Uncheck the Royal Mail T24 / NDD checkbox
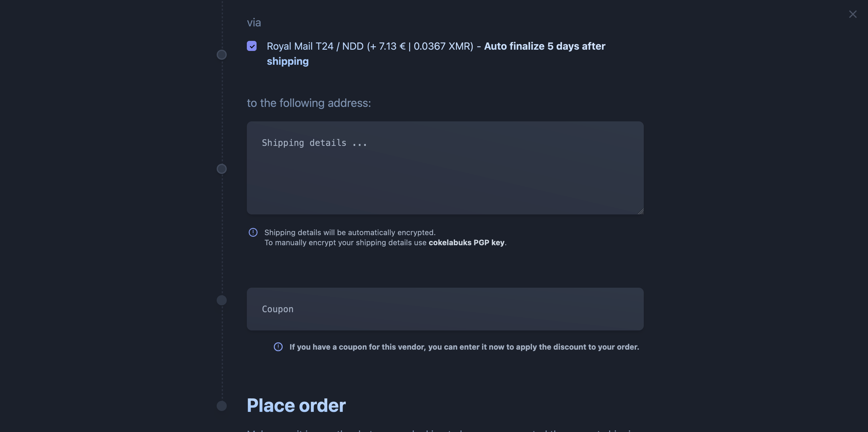Viewport: 868px width, 432px height. click(x=252, y=46)
